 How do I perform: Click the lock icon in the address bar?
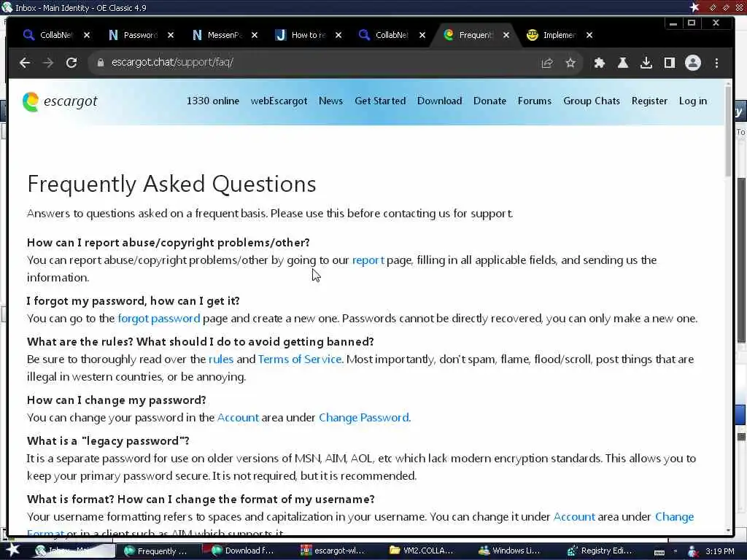[x=100, y=63]
